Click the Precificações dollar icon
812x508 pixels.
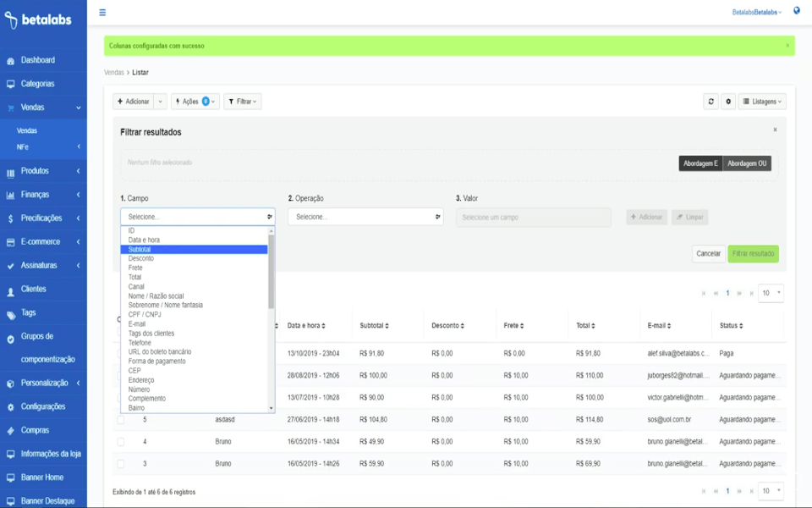click(10, 218)
